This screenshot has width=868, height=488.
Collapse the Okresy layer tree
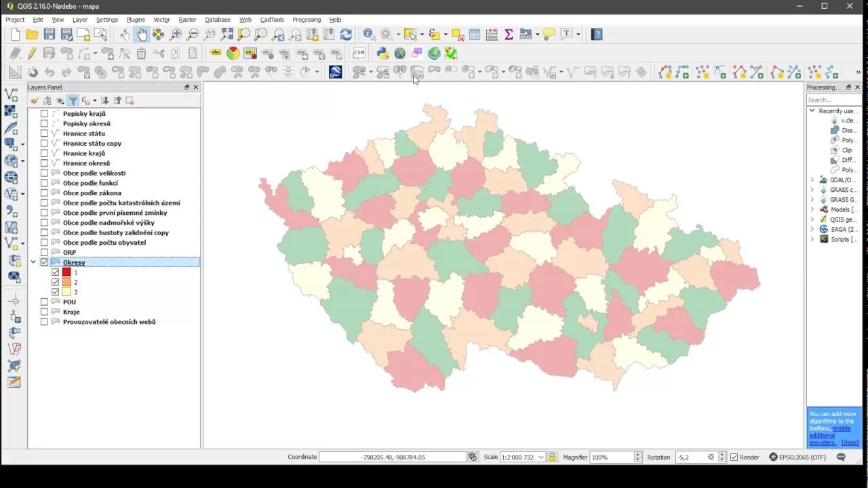[x=33, y=262]
